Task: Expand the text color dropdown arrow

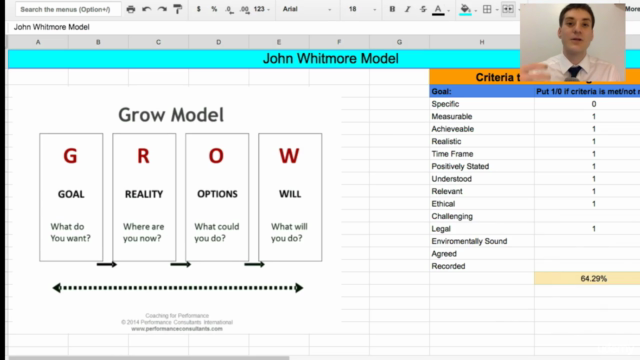Action: pos(449,10)
